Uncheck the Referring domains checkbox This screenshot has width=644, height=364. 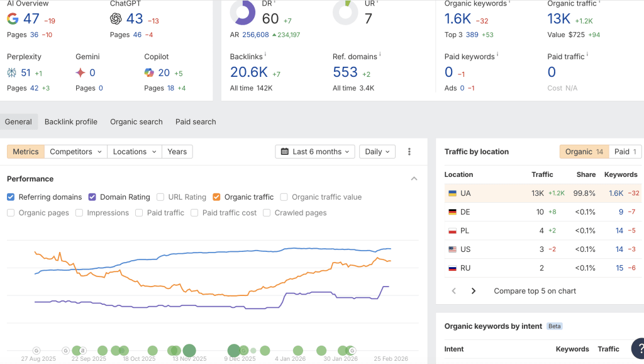(x=11, y=197)
